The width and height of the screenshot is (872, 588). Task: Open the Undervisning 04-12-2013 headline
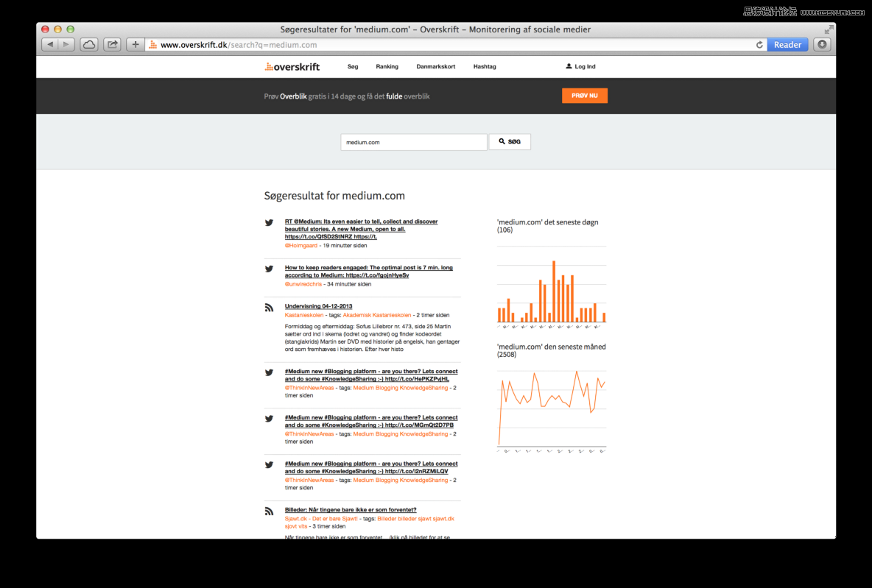(318, 306)
